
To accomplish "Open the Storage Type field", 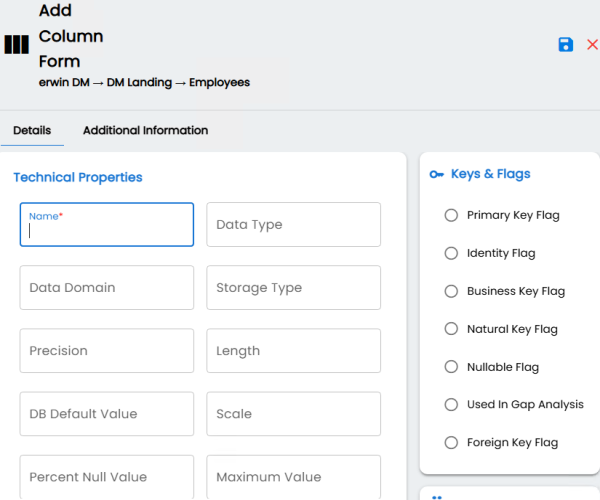I will click(293, 288).
